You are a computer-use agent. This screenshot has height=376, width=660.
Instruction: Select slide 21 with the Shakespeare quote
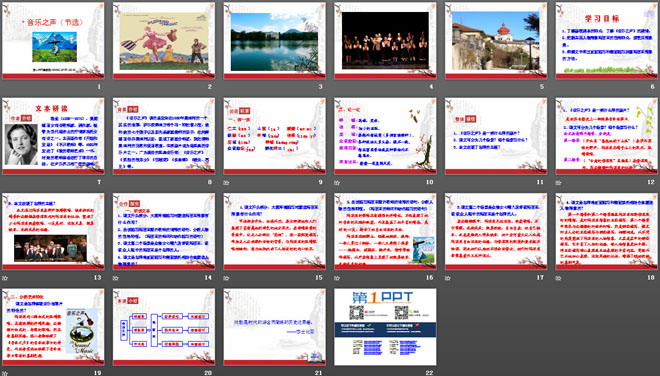pos(274,327)
